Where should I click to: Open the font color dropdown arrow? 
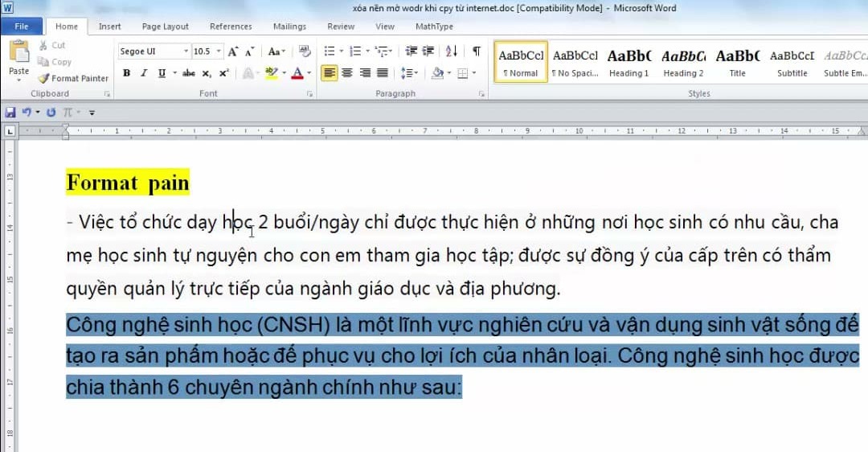(309, 73)
